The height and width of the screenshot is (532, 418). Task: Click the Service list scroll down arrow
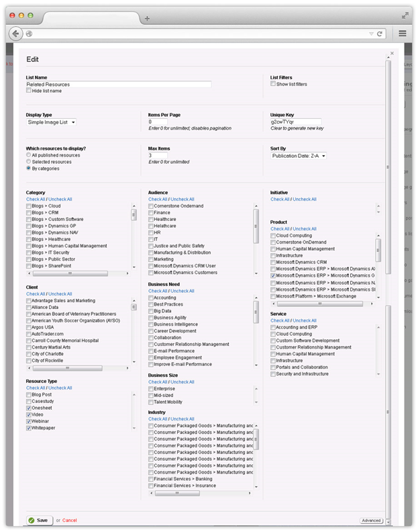pyautogui.click(x=378, y=374)
